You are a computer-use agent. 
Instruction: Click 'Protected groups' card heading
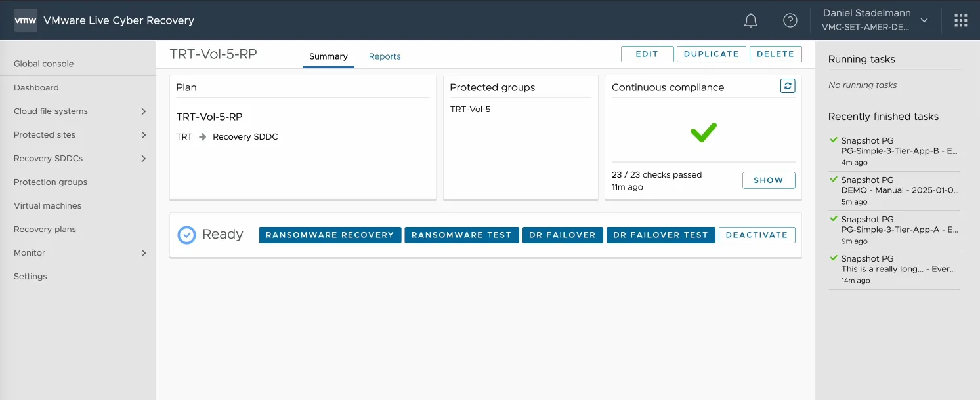[x=492, y=87]
